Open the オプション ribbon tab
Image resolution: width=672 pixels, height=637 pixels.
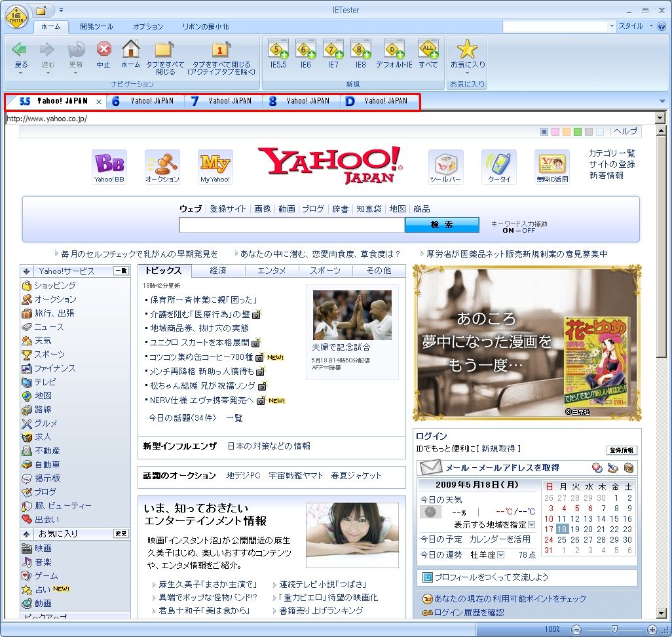[148, 27]
